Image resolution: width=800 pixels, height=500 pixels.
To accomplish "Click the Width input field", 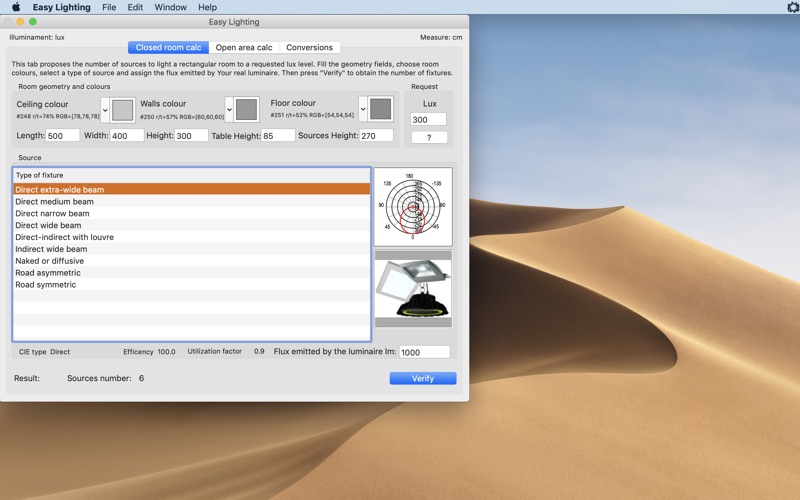I will [127, 136].
